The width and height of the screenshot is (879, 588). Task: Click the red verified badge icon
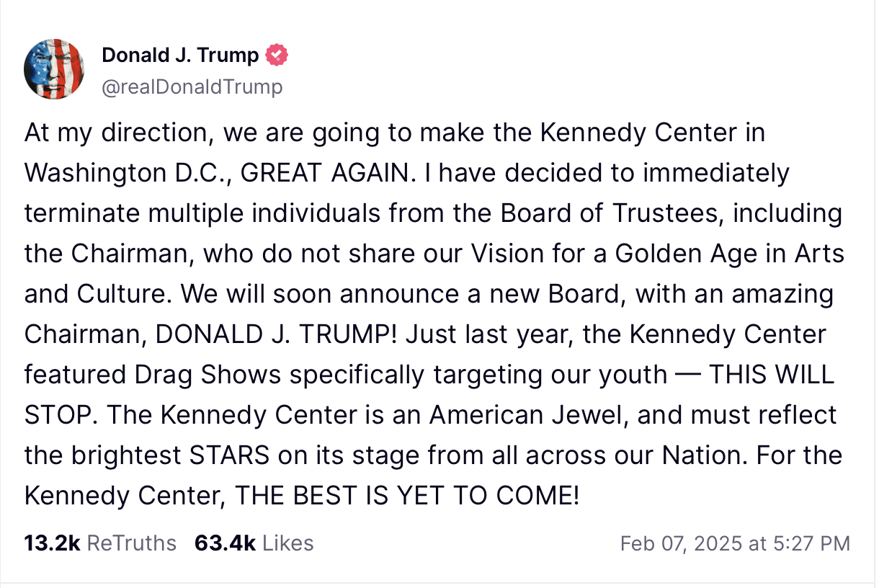click(277, 55)
